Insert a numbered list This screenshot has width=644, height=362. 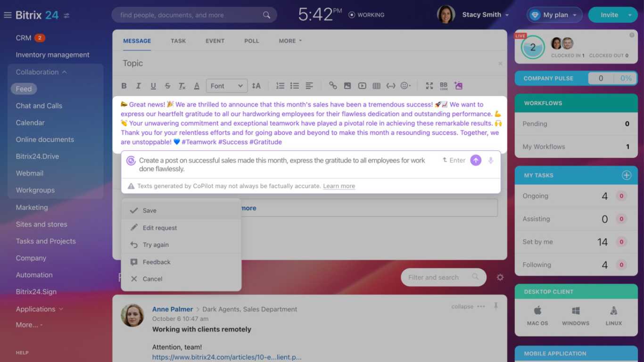pyautogui.click(x=280, y=86)
